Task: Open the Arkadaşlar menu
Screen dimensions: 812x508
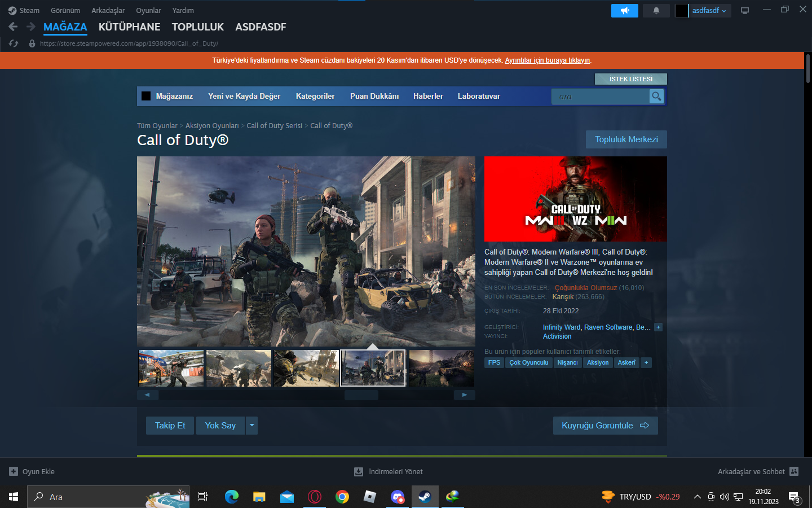Action: (108, 11)
